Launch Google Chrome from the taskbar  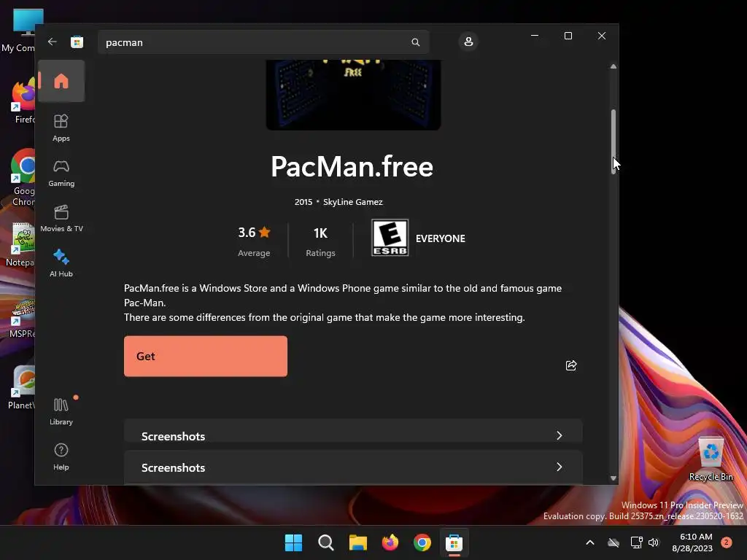tap(422, 542)
